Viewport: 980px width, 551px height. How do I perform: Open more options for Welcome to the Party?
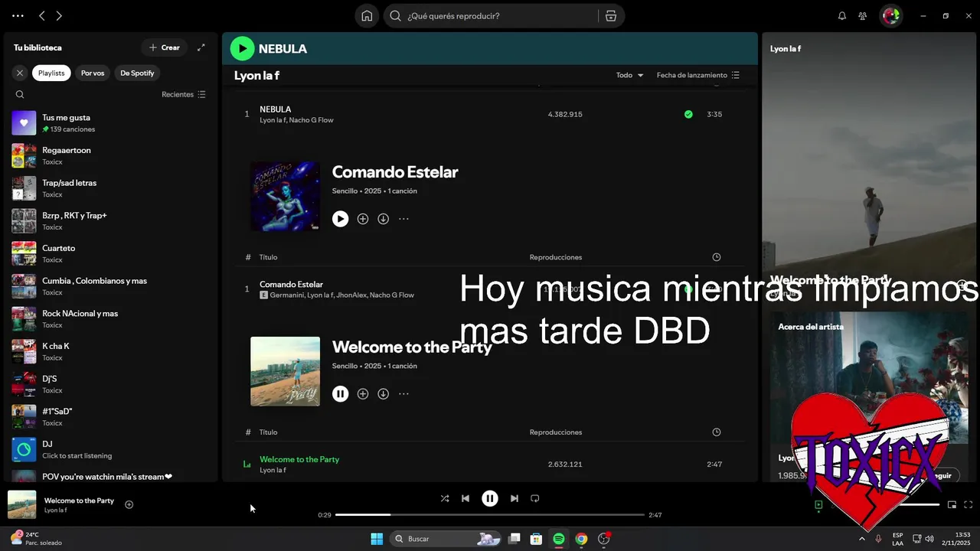tap(403, 394)
